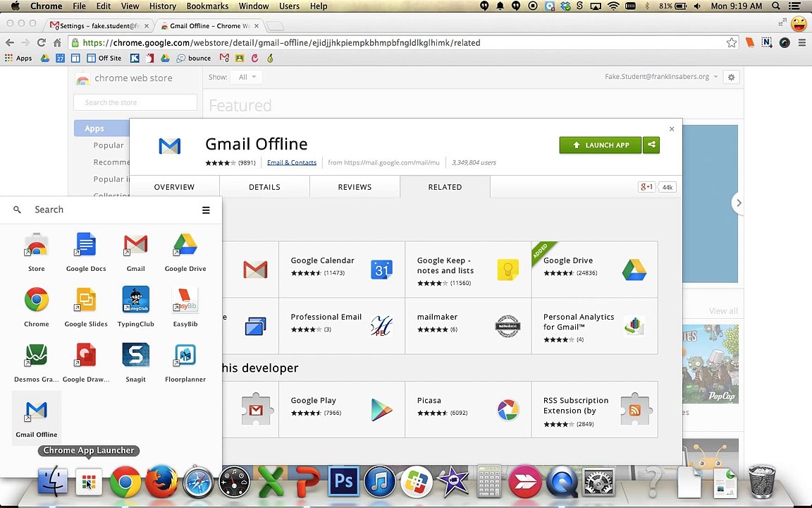Open the app launcher hamburger menu

[x=206, y=210]
